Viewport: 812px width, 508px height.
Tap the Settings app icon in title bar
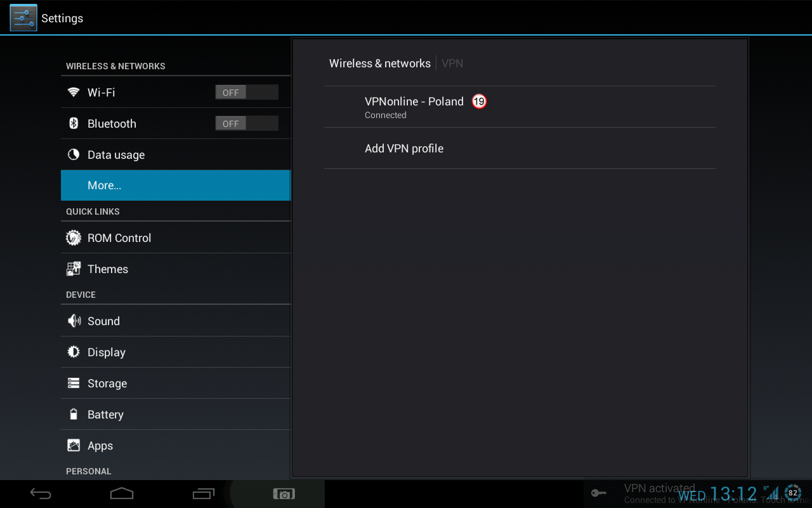point(23,18)
